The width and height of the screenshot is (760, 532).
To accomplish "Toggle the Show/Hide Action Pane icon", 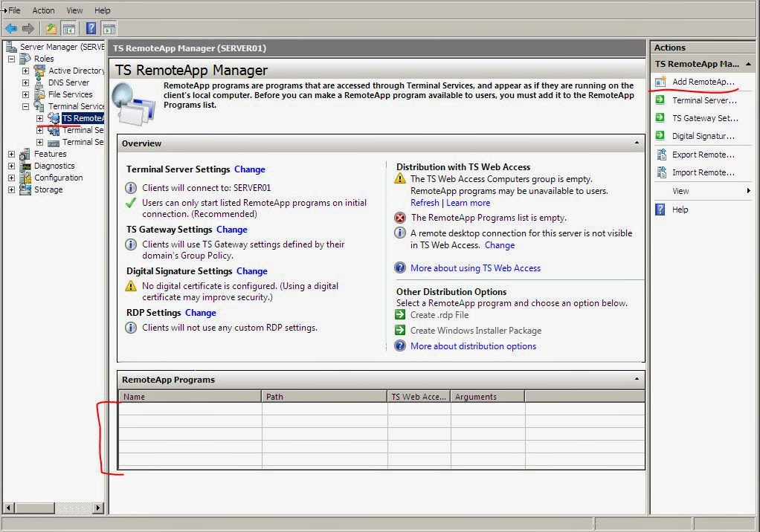I will 109,28.
